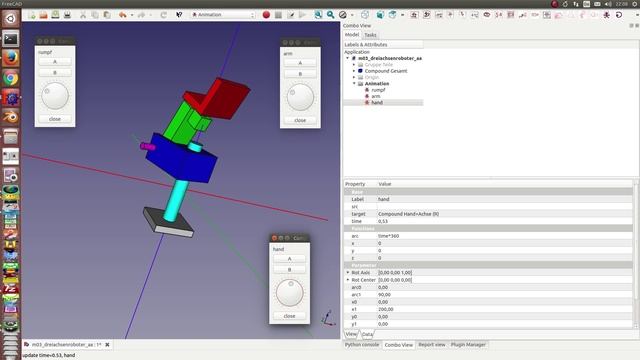This screenshot has height=360, width=640.
Task: Click the circular arrow icon at toolbar end
Action: [x=619, y=15]
